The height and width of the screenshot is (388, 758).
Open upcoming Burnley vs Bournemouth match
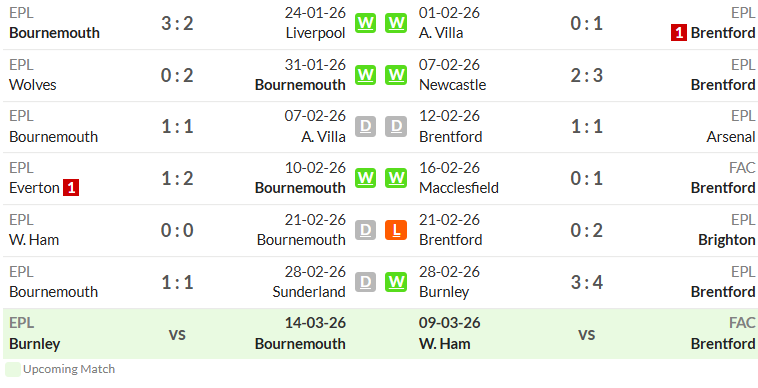click(177, 333)
